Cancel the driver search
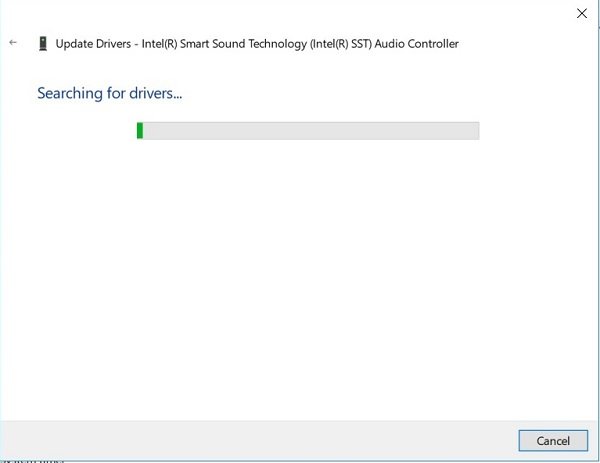 coord(553,441)
